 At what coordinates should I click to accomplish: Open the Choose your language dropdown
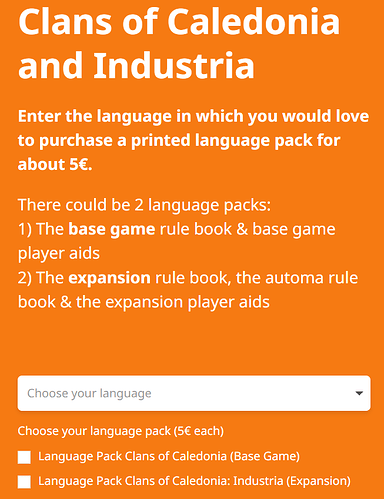point(194,393)
